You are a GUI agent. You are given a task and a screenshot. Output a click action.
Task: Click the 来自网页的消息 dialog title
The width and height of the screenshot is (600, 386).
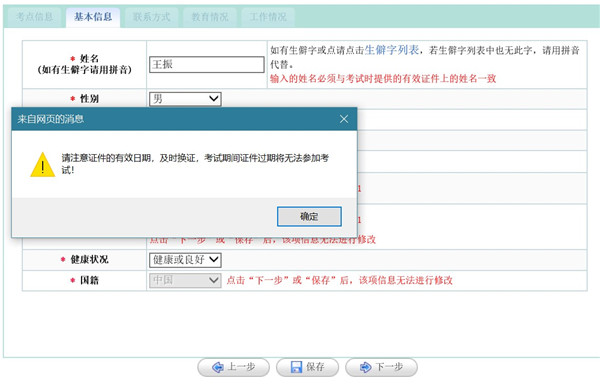(51, 119)
